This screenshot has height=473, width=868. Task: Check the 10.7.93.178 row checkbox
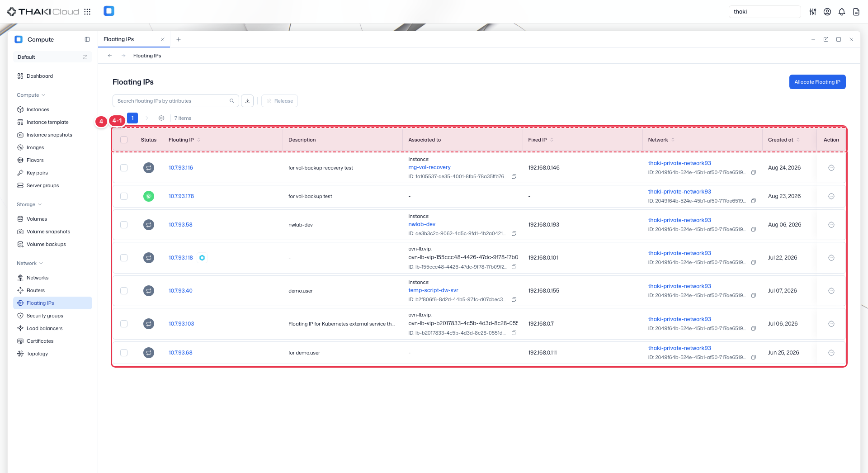[x=124, y=196]
